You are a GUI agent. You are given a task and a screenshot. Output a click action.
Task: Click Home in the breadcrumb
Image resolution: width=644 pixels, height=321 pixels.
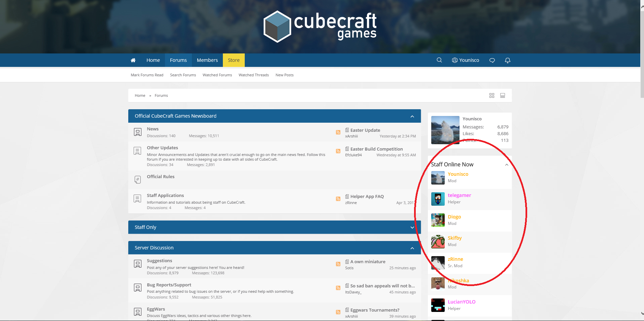(140, 95)
